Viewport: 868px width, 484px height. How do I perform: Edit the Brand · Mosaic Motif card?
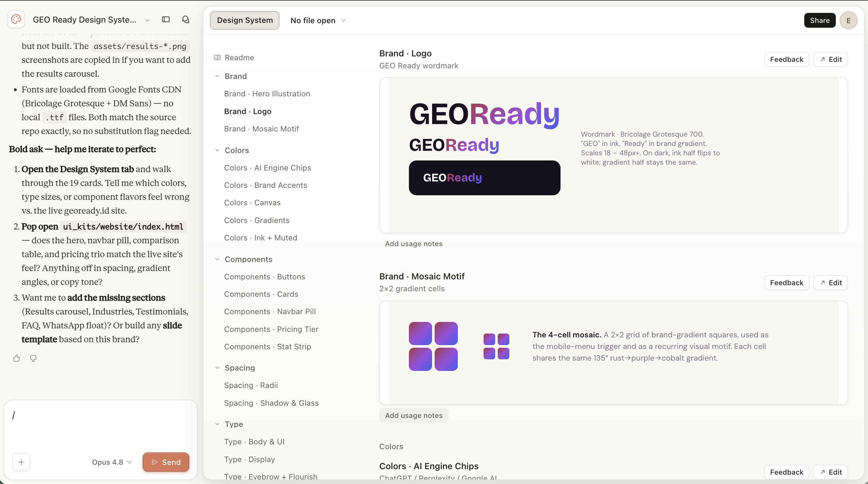tap(831, 283)
